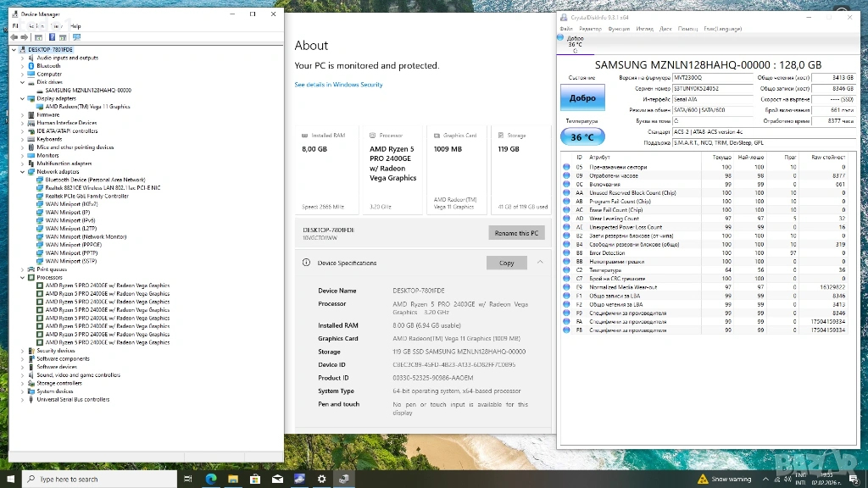Screen dimensions: 868x488
Task: Open the Disk menu in CrystalDiskInfo
Action: (x=665, y=29)
